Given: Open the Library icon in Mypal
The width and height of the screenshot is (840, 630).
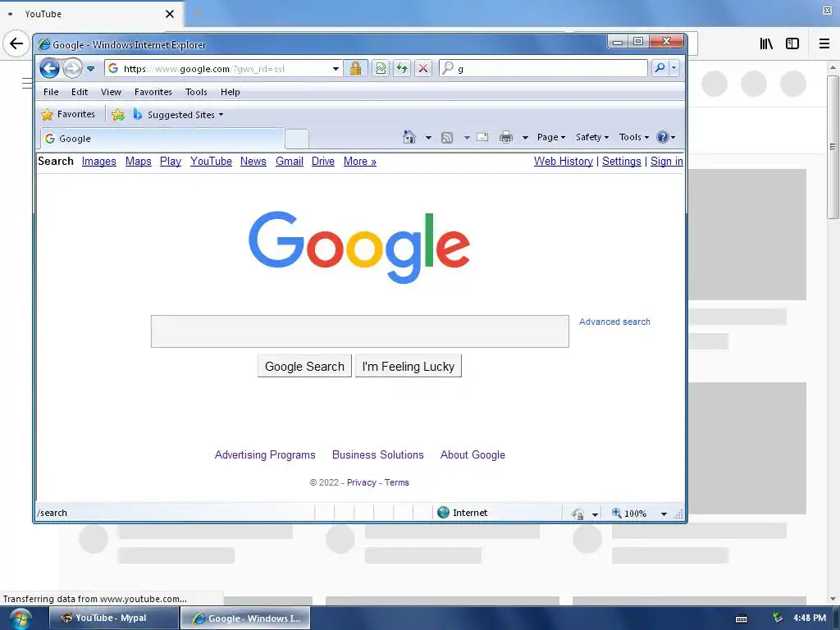Looking at the screenshot, I should click(x=766, y=43).
